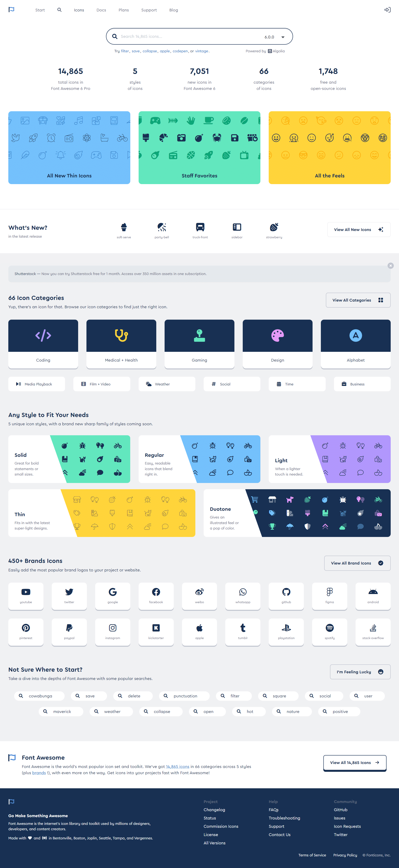Open the Medical + Health category card
The height and width of the screenshot is (868, 399).
(x=121, y=344)
